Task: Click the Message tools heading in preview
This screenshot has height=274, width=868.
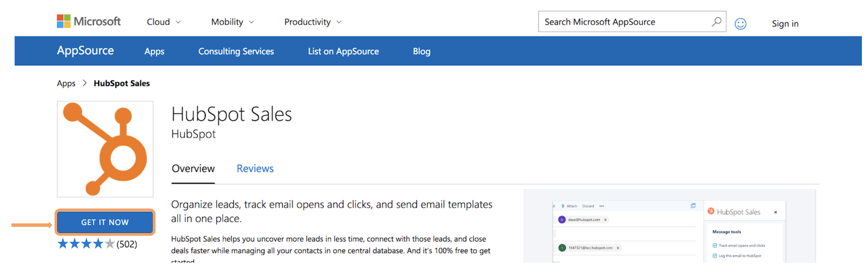Action: click(726, 232)
